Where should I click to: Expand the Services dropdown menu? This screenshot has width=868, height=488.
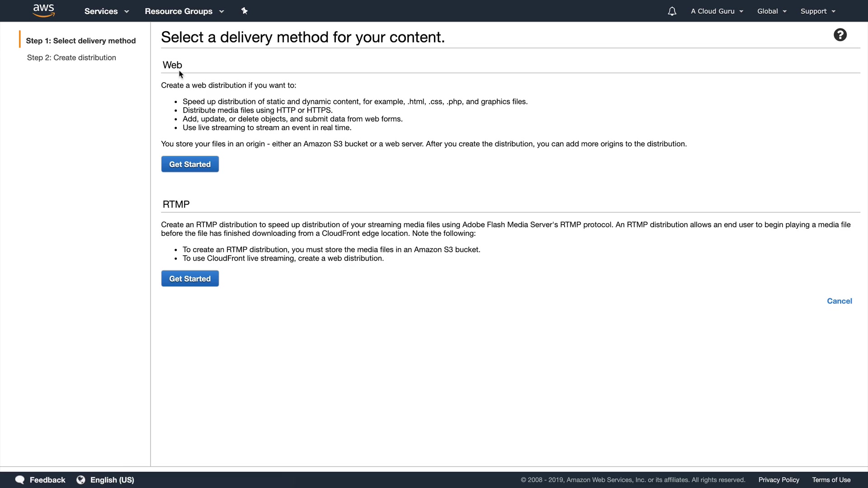coord(107,11)
